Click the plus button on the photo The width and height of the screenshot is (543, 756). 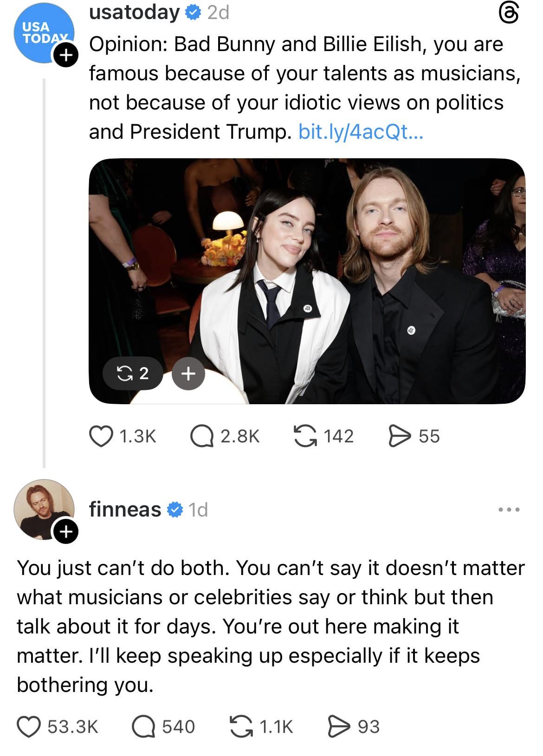(x=188, y=373)
